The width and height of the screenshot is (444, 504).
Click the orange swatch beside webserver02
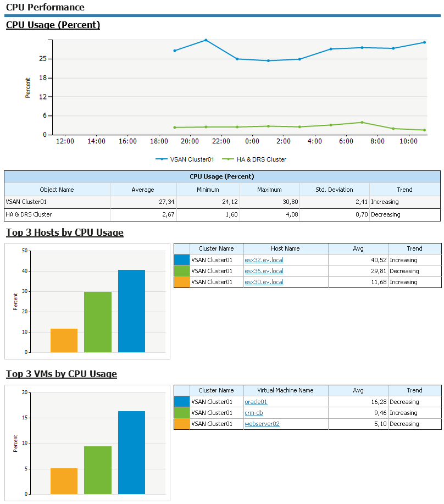point(181,424)
